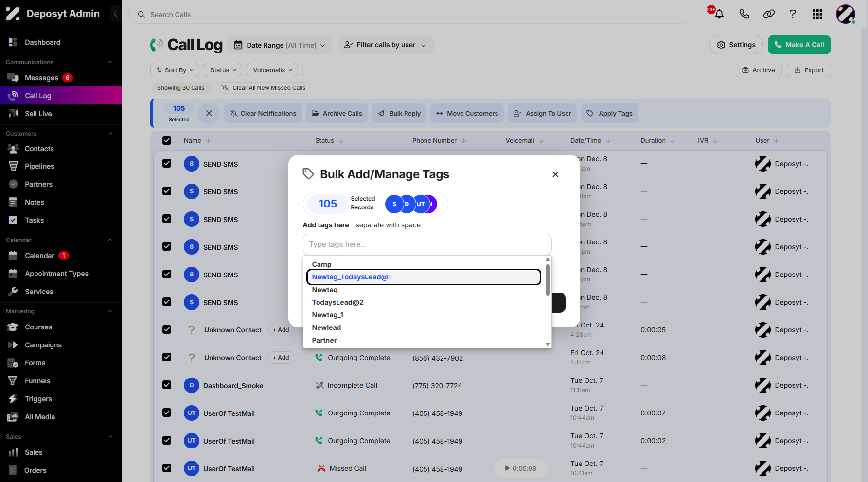Image resolution: width=868 pixels, height=482 pixels.
Task: Select the TodaysLead@2 tag option
Action: coord(424,302)
